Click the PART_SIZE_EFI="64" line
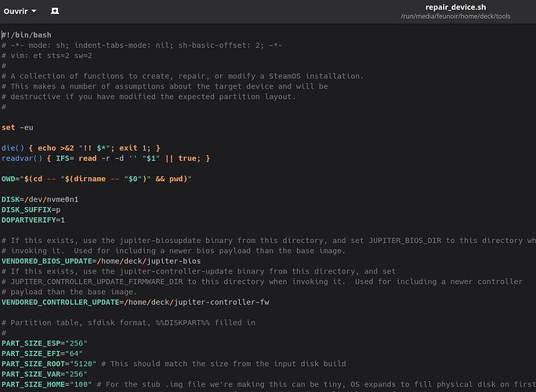The width and height of the screenshot is (536, 392). click(42, 353)
